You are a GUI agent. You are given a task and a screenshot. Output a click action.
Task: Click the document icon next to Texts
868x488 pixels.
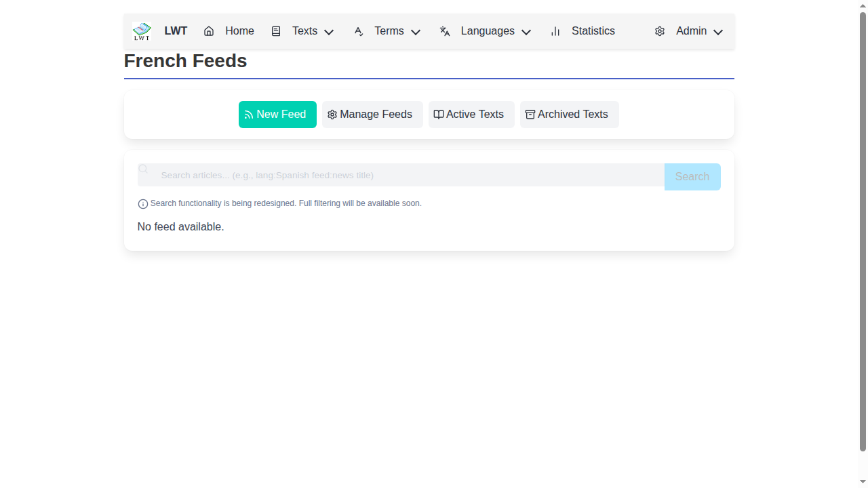276,30
